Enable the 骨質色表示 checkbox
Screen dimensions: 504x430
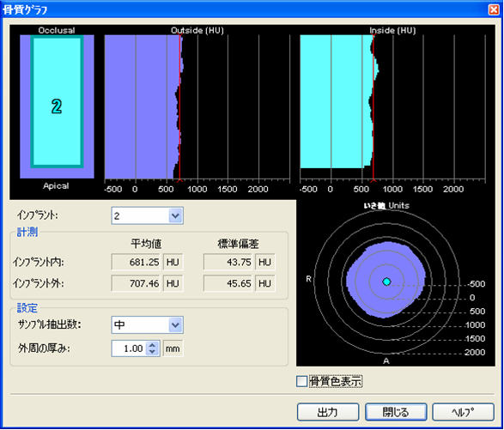[301, 381]
